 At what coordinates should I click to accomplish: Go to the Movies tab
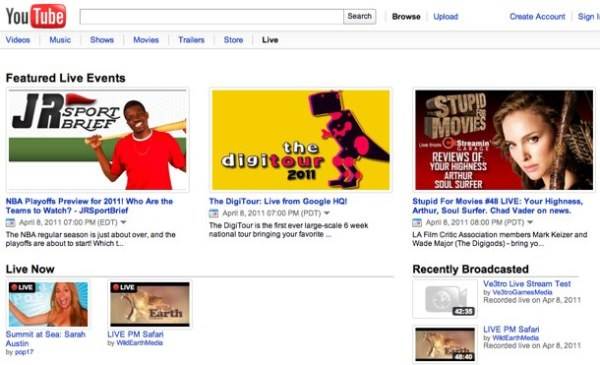tap(146, 40)
